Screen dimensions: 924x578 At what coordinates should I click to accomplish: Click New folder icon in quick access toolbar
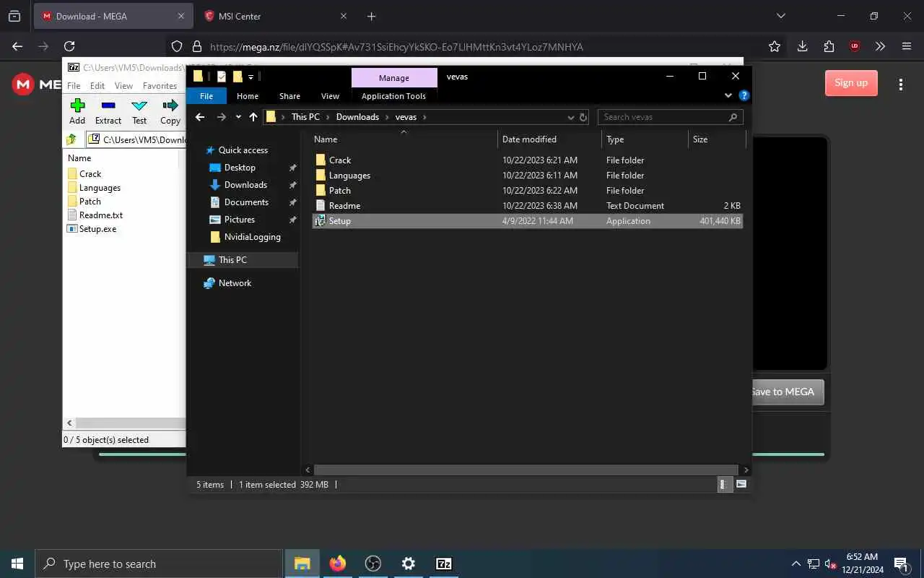click(x=237, y=77)
